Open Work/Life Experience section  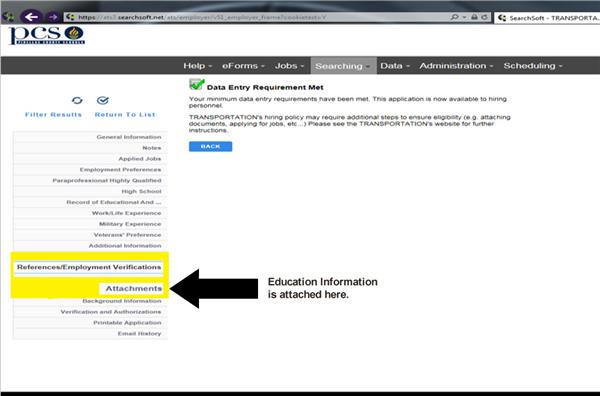pyautogui.click(x=90, y=213)
